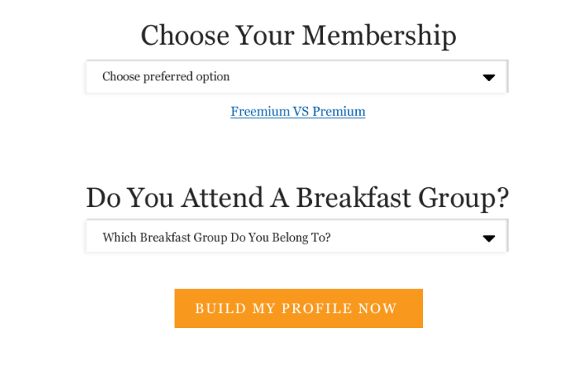Click the word 'Group?' in the second heading
This screenshot has width=588, height=391.
point(464,198)
